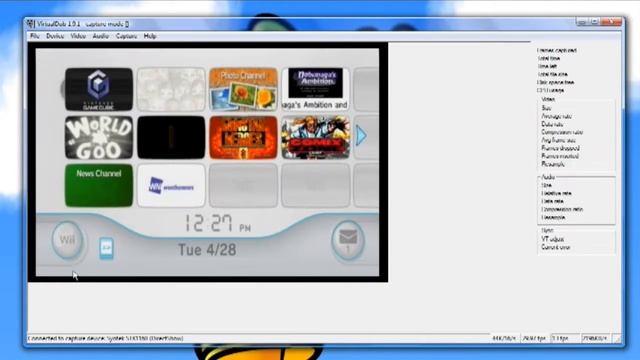Viewport: 640px width, 360px height.
Task: Click the blue next-page arrow in Wii menu
Action: pyautogui.click(x=361, y=136)
